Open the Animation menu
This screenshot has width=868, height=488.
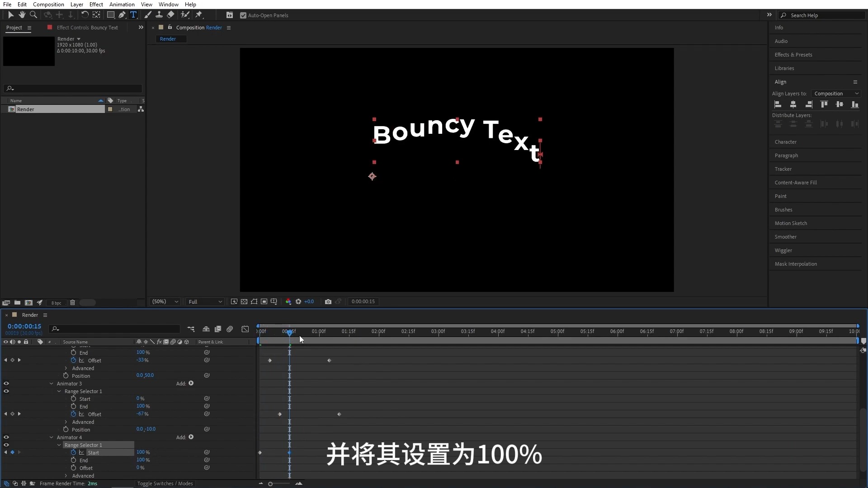(122, 4)
